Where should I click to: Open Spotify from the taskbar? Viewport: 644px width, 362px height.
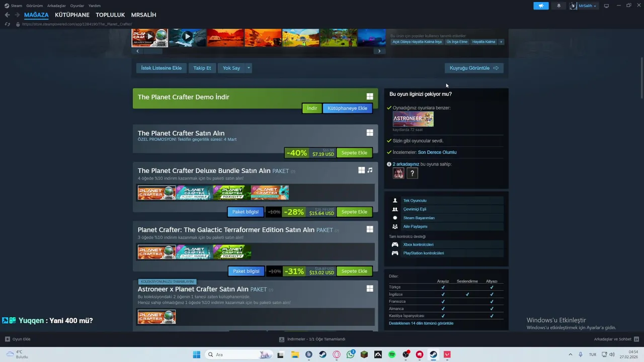coord(392,354)
